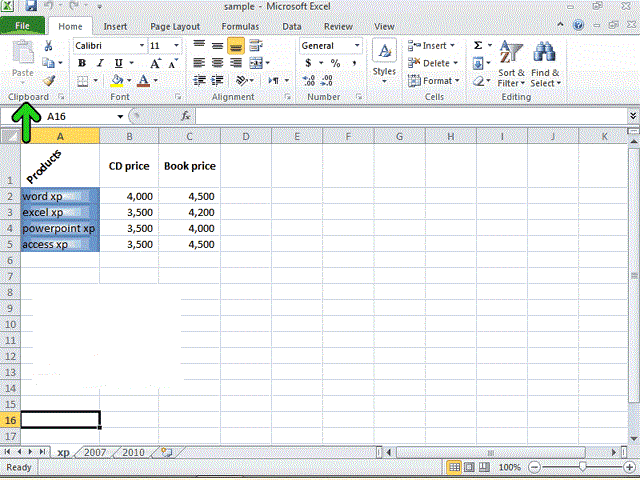Open the Formulas ribbon tab
This screenshot has width=640, height=480.
click(240, 27)
